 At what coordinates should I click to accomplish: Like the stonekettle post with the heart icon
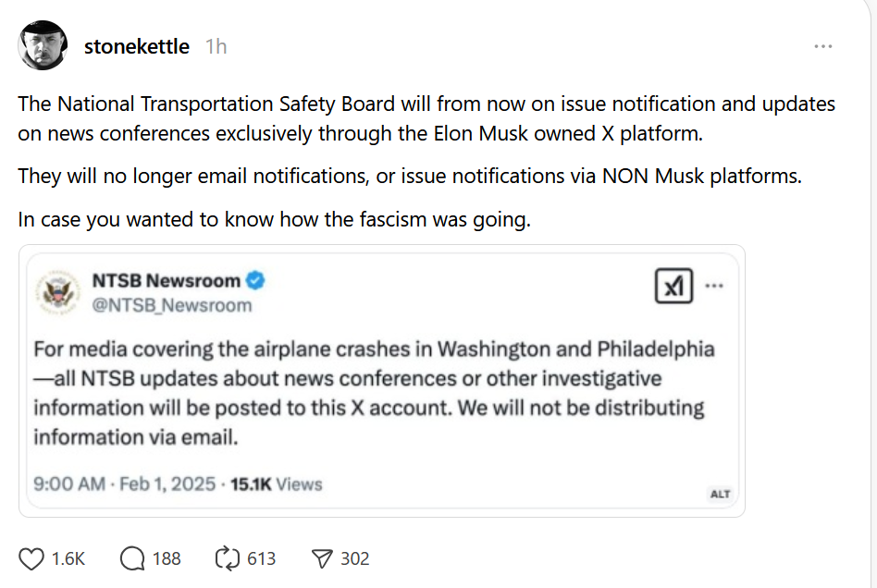click(x=31, y=558)
